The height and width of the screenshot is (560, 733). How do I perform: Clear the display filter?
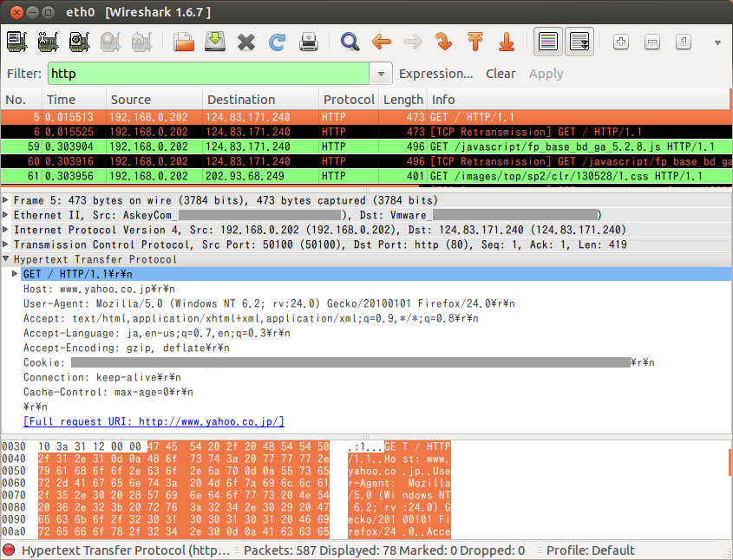pyautogui.click(x=501, y=74)
